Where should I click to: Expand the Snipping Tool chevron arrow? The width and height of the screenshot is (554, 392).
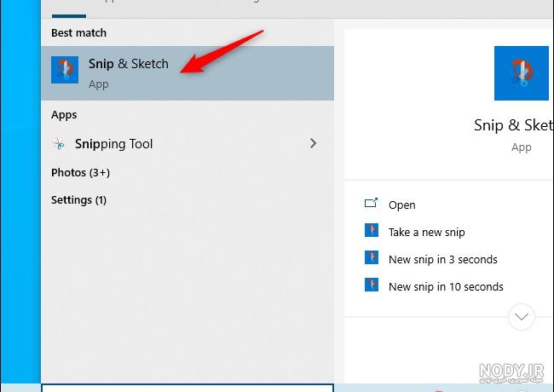[313, 143]
